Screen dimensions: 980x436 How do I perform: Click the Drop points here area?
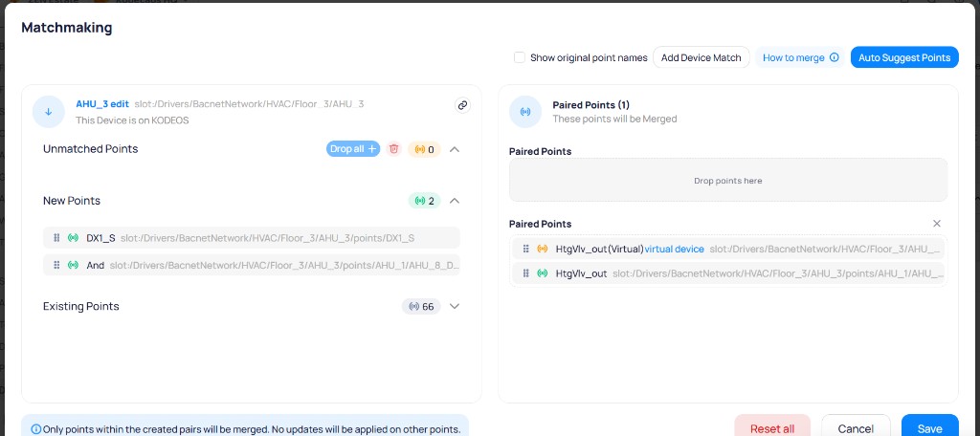(x=728, y=180)
